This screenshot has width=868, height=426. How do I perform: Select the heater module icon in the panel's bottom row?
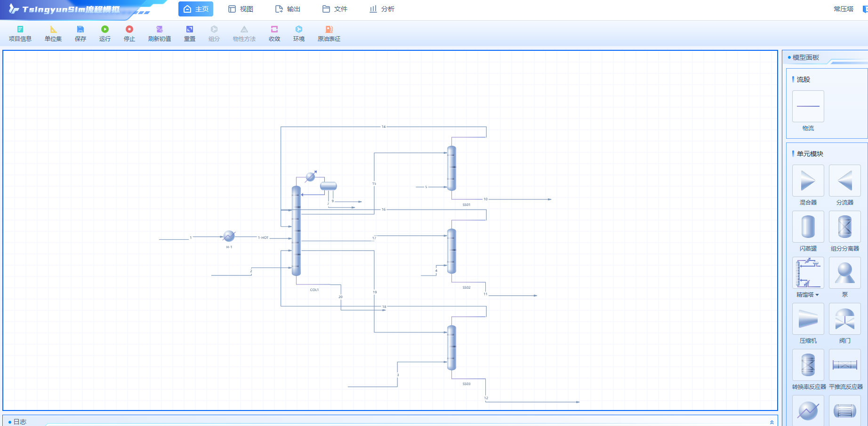pos(808,410)
